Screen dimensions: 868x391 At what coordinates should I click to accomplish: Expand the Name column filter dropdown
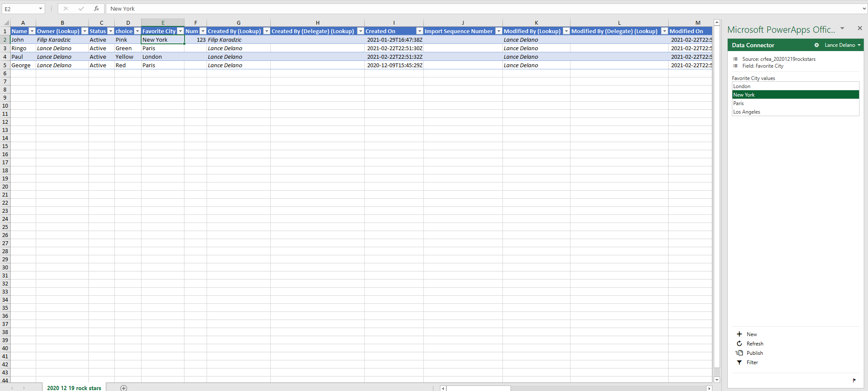point(32,31)
